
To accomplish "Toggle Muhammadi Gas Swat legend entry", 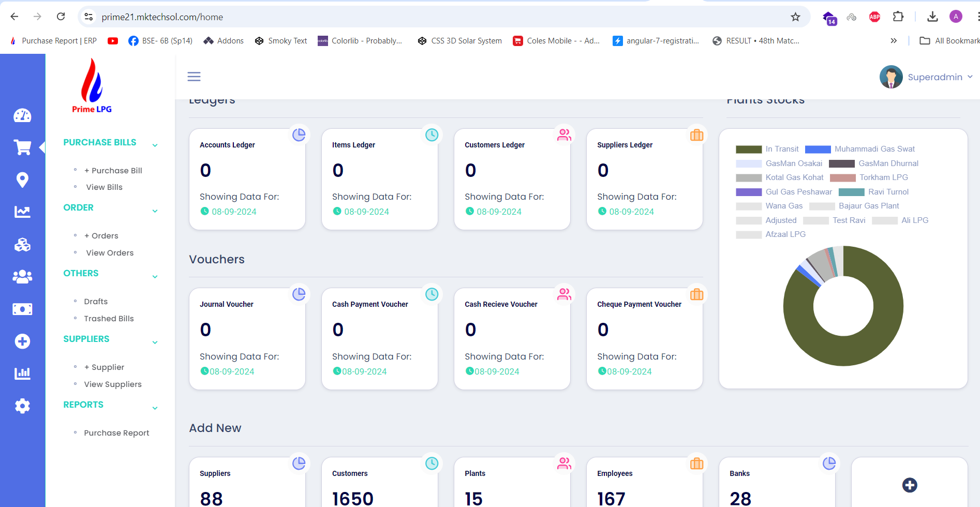I will (859, 149).
